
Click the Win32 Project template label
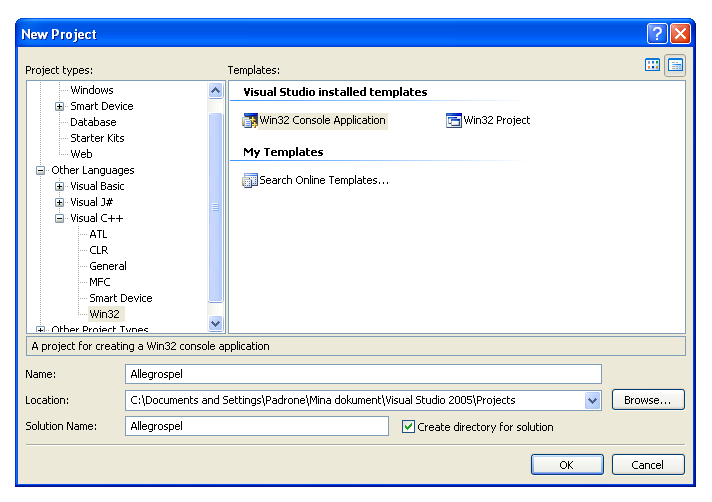[496, 120]
